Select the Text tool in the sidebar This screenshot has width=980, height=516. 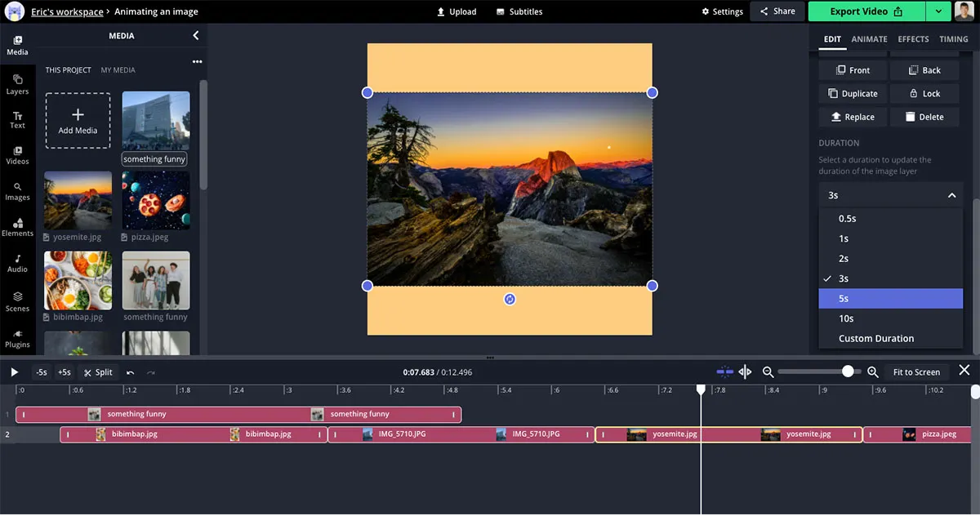coord(17,118)
